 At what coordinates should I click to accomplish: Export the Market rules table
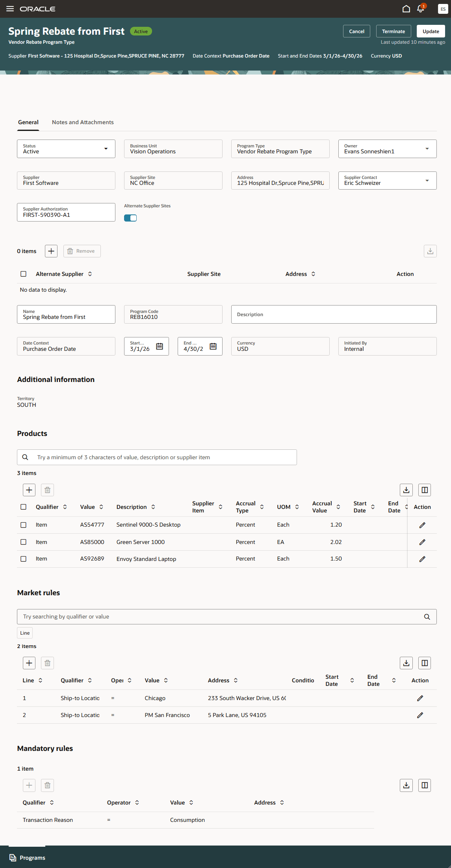coord(406,663)
